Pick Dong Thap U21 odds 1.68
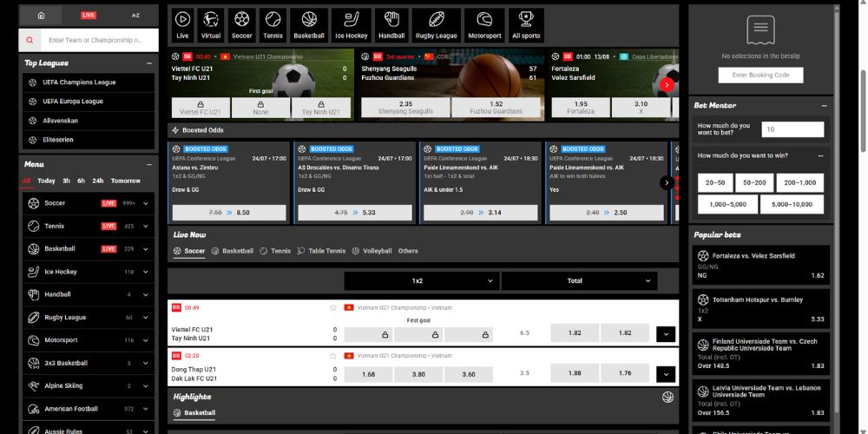 point(369,374)
